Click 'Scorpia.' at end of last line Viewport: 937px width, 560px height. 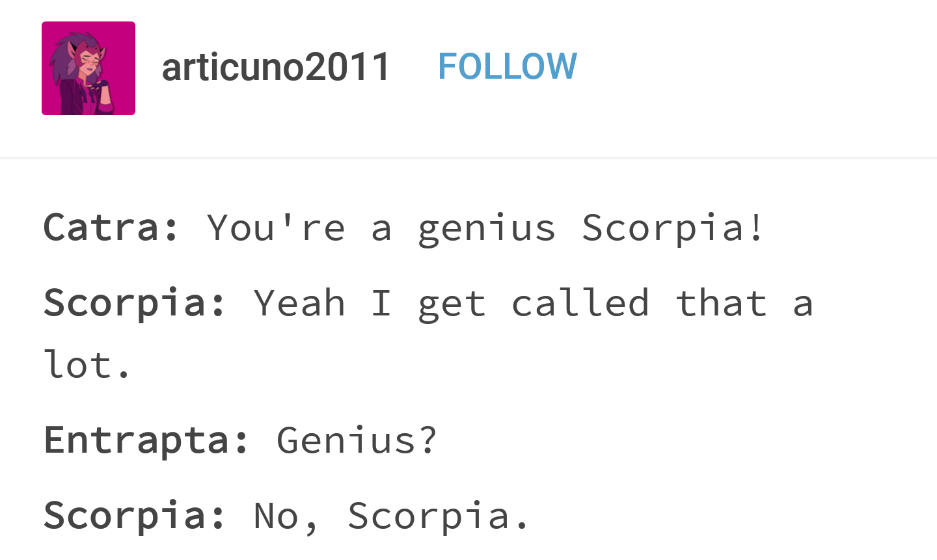[x=439, y=516]
